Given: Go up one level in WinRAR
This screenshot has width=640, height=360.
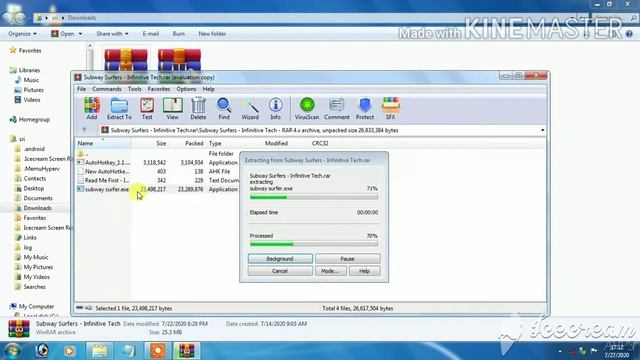Looking at the screenshot, I should 84,130.
